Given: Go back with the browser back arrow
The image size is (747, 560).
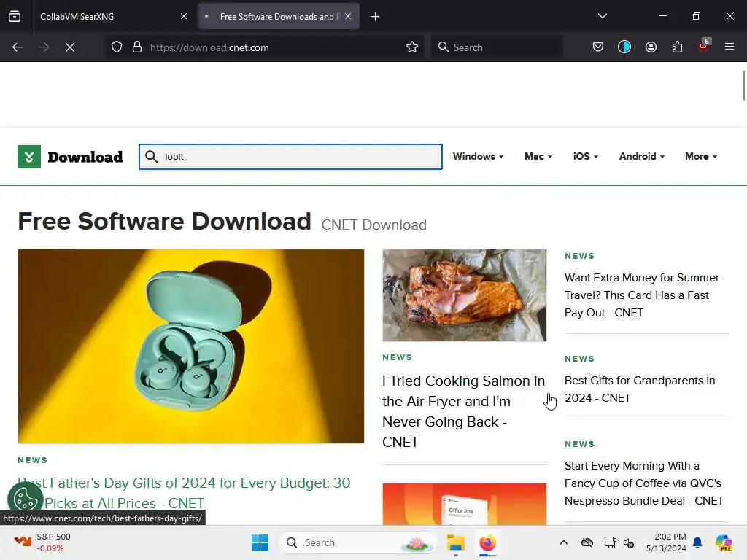Looking at the screenshot, I should point(18,47).
